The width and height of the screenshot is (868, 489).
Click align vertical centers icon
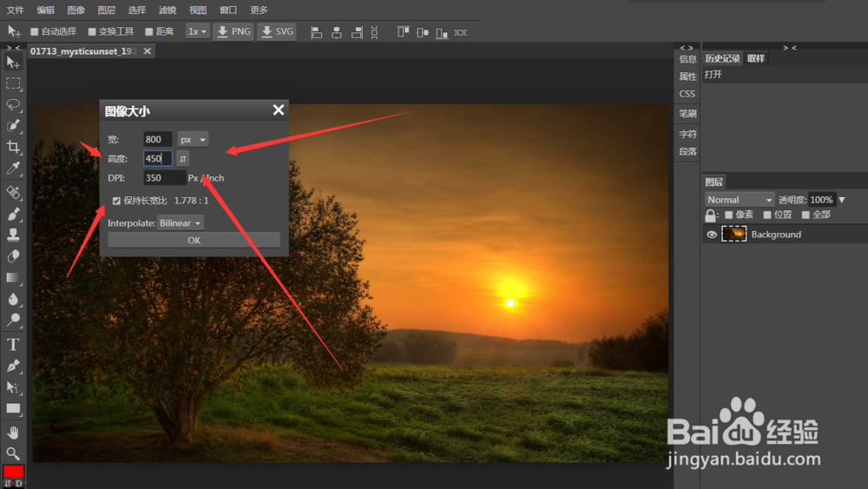(x=423, y=32)
